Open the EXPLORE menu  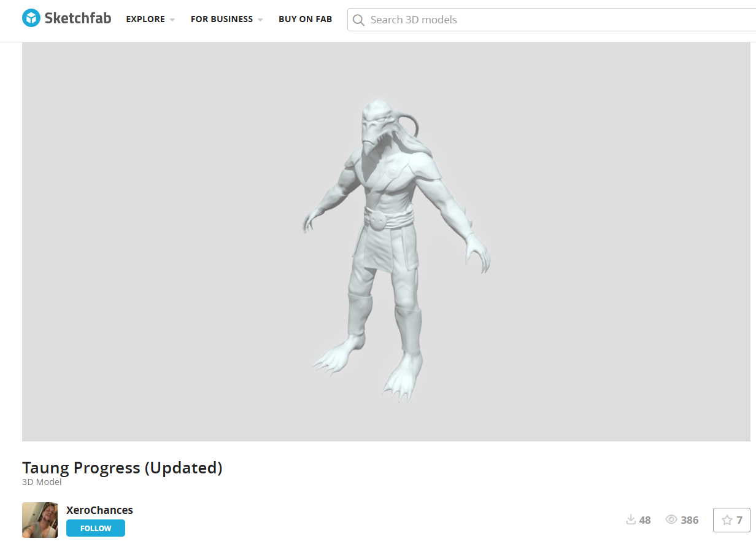tap(145, 19)
